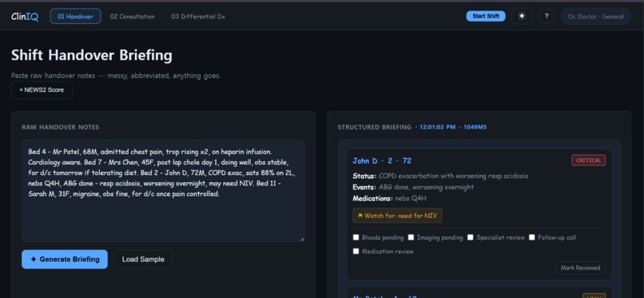
Task: Tick the Bloods pending checkbox
Action: click(x=356, y=237)
